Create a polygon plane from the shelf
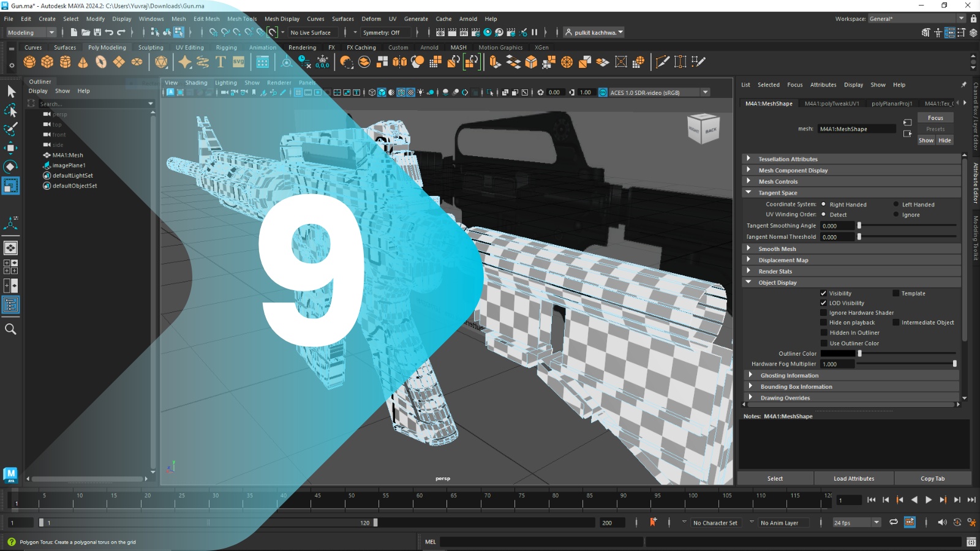Screen dimensions: 980x551 [119, 62]
